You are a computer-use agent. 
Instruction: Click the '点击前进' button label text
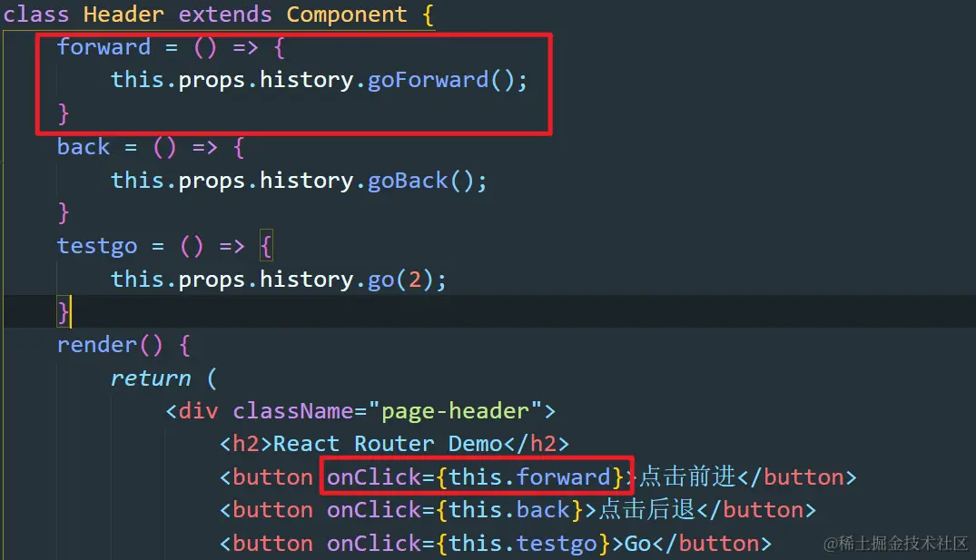coord(688,476)
